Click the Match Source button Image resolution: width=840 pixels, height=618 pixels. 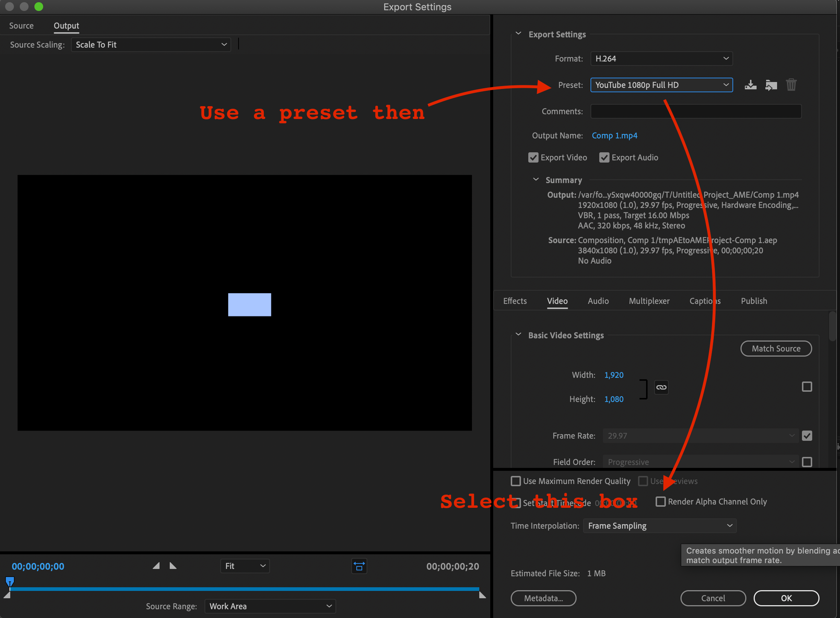(776, 349)
